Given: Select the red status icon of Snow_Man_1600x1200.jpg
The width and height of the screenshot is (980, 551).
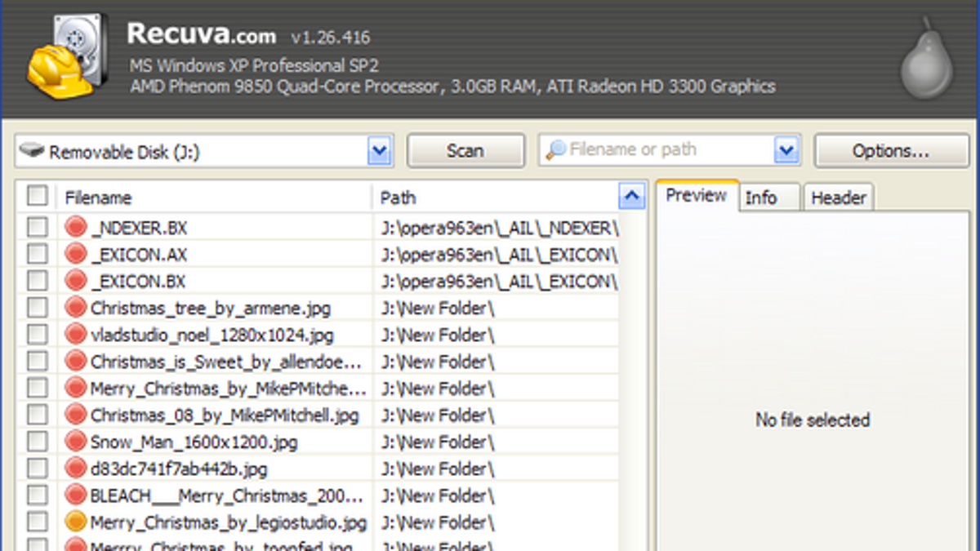Looking at the screenshot, I should (x=76, y=442).
